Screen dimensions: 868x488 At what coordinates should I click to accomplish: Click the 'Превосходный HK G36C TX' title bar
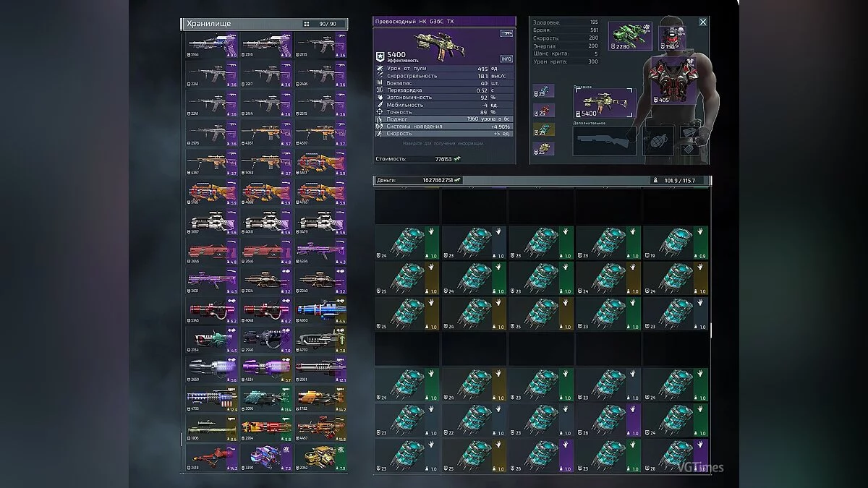[444, 22]
